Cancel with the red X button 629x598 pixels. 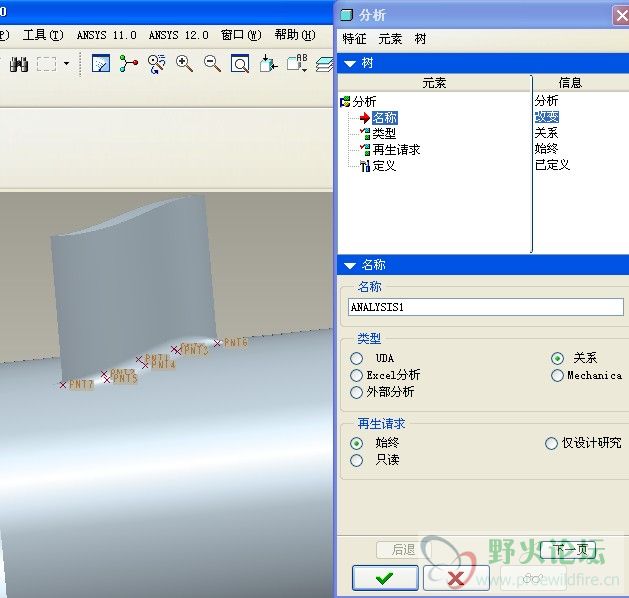pyautogui.click(x=456, y=578)
